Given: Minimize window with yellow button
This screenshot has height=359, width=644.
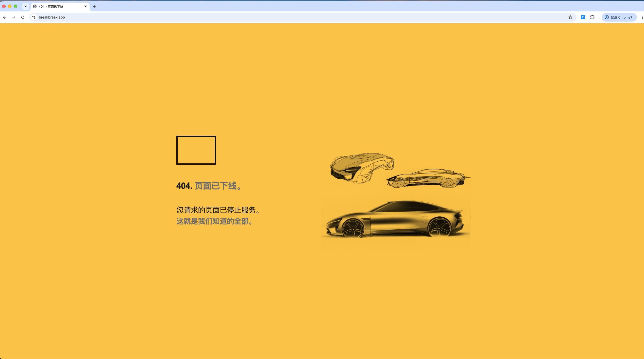Looking at the screenshot, I should click(10, 6).
